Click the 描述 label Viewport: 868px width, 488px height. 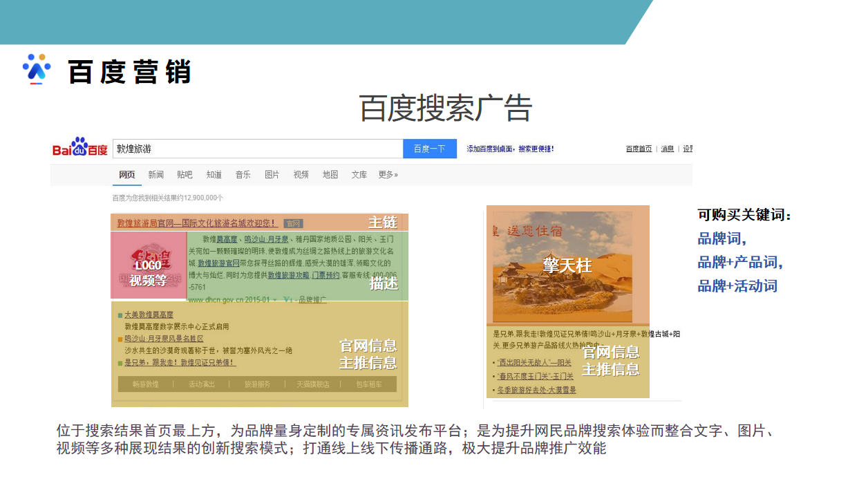coord(384,283)
